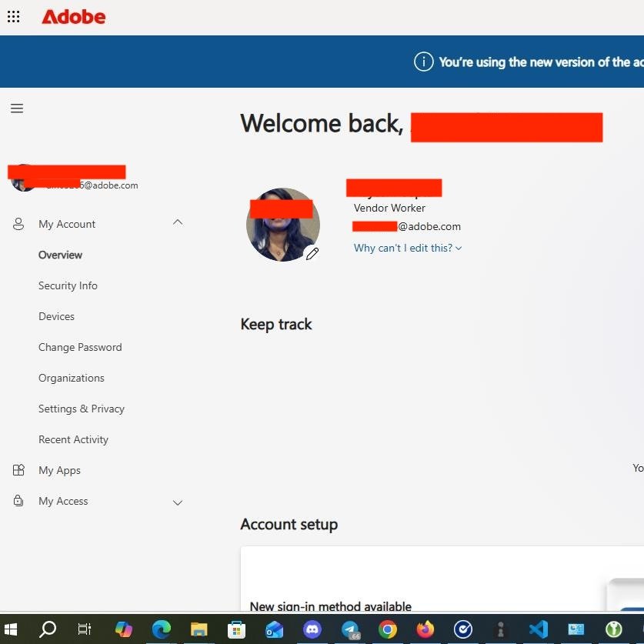This screenshot has height=644, width=644.
Task: Open the green key app in taskbar
Action: [x=614, y=629]
